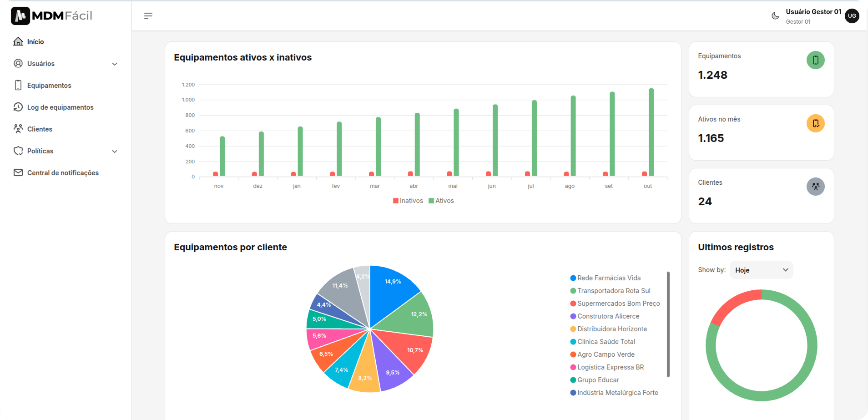Open the Hoje show-by dropdown

tap(762, 270)
